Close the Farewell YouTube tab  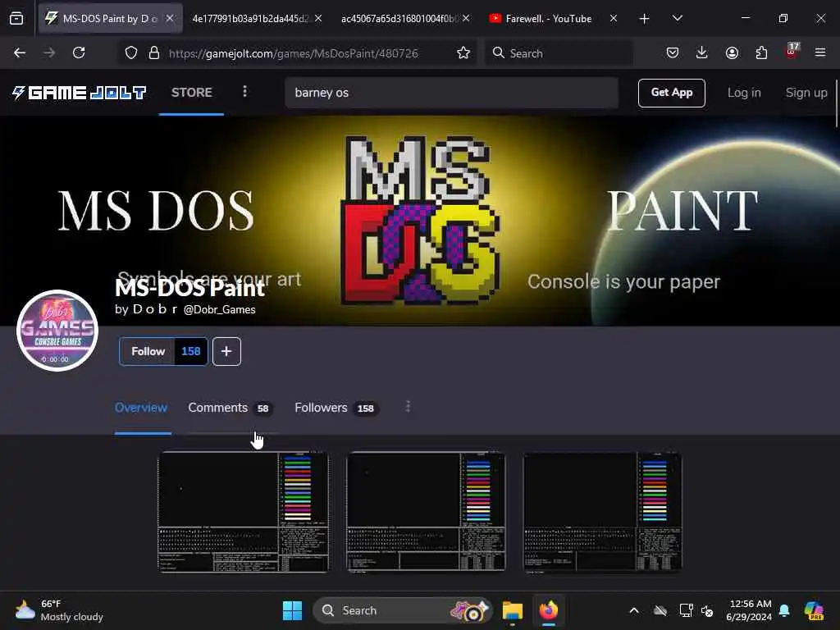pos(614,18)
